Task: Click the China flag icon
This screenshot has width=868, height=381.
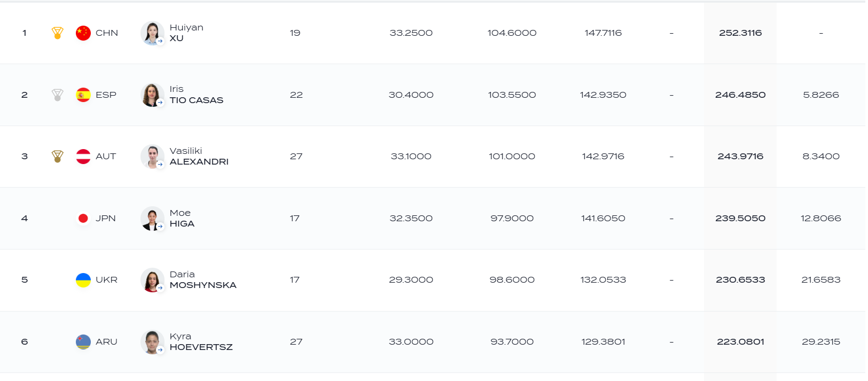Action: [x=83, y=33]
